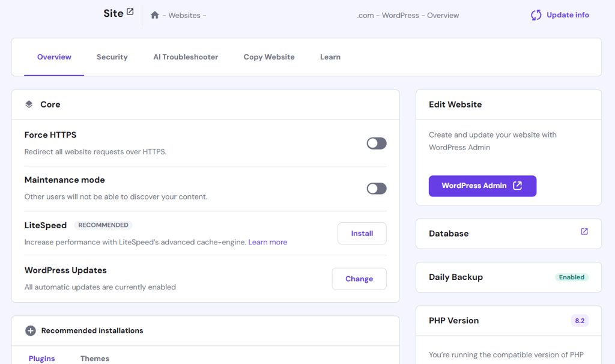615x364 pixels.
Task: Click the WordPress breadcrumb item
Action: pos(401,15)
